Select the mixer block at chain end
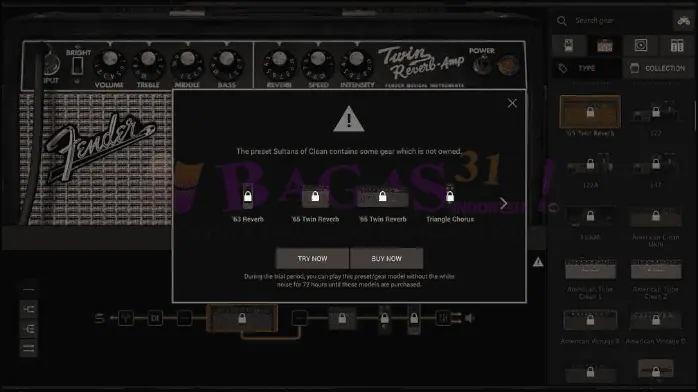698x392 pixels. [443, 318]
